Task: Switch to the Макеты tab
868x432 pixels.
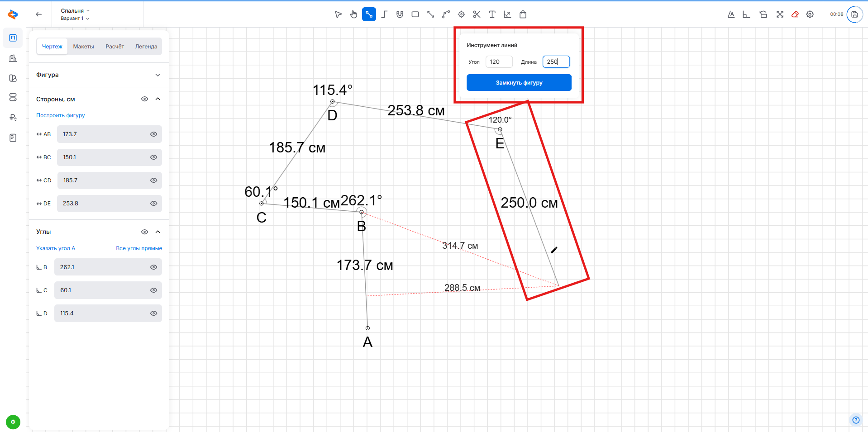Action: [83, 47]
